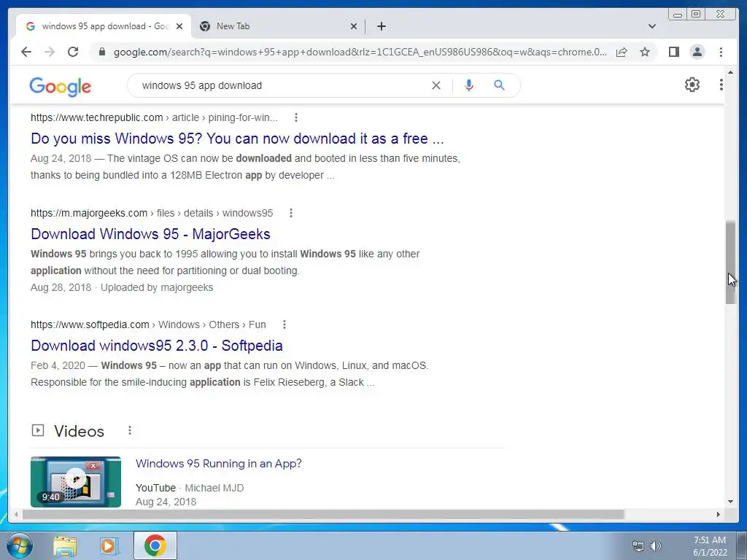Open options for the Videos section
The width and height of the screenshot is (747, 560).
click(130, 430)
